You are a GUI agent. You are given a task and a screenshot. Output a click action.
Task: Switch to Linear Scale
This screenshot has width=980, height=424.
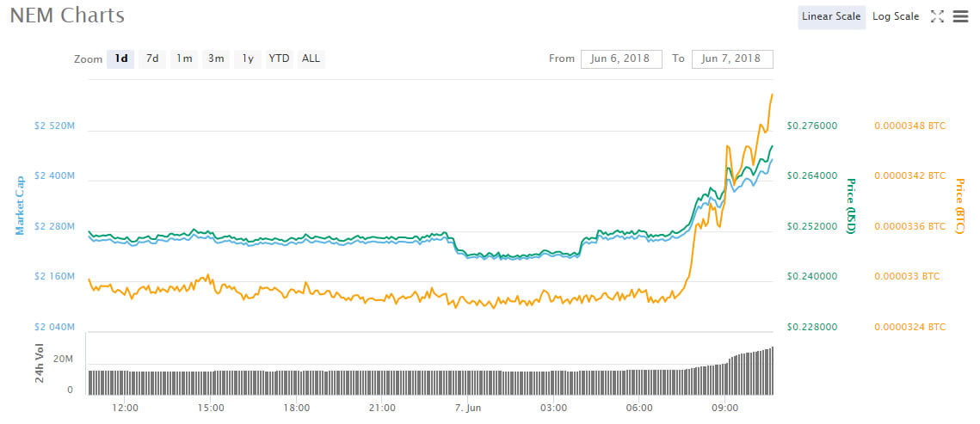tap(831, 17)
